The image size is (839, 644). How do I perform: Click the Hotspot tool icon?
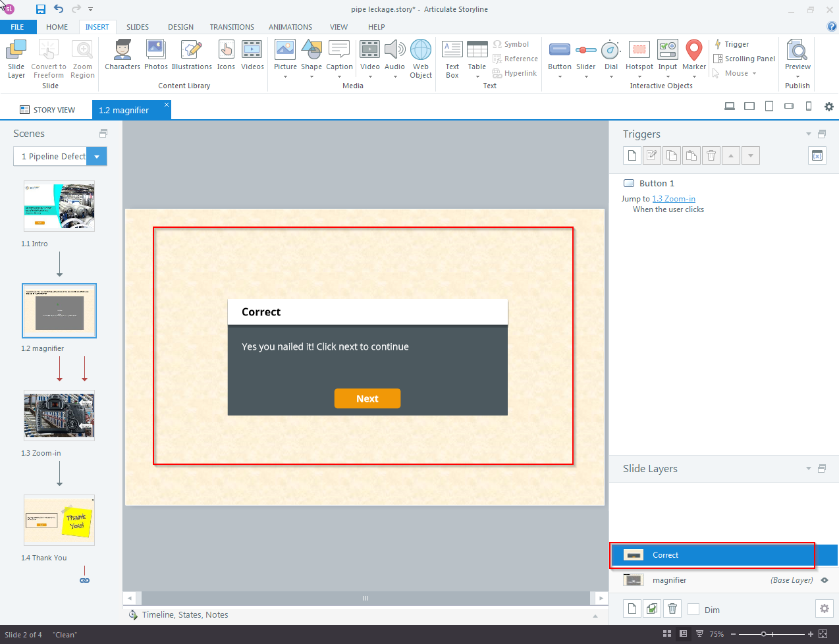click(x=639, y=50)
